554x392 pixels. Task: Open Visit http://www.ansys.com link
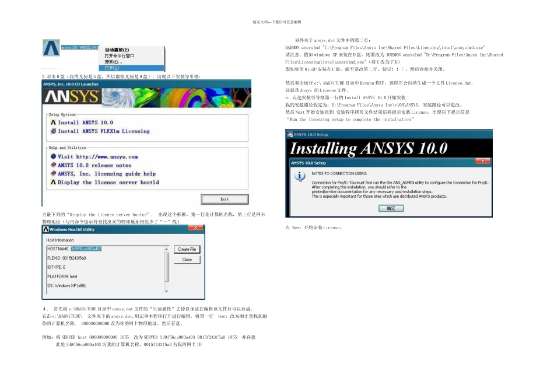(x=97, y=156)
